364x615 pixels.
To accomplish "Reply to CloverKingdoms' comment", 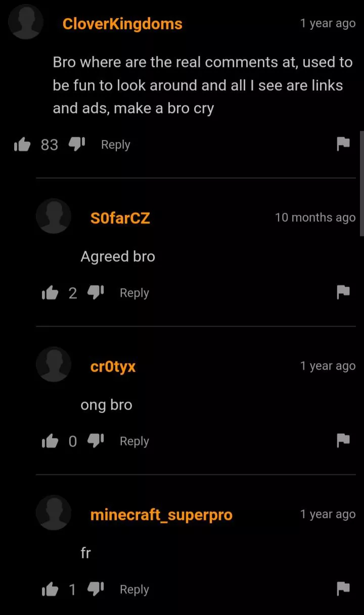I will [116, 145].
